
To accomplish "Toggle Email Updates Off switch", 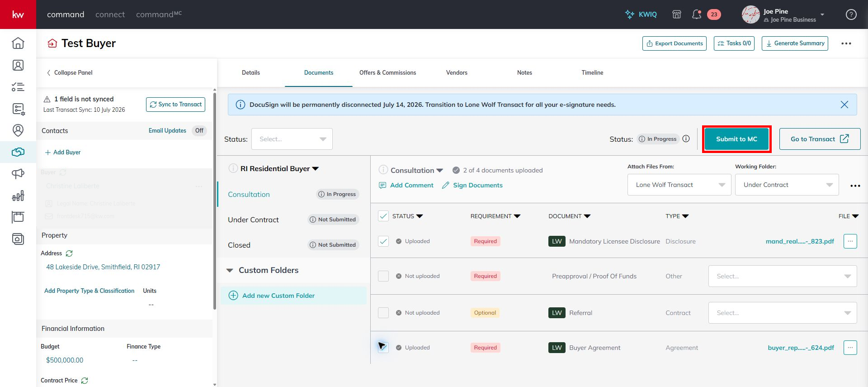I will [x=199, y=130].
